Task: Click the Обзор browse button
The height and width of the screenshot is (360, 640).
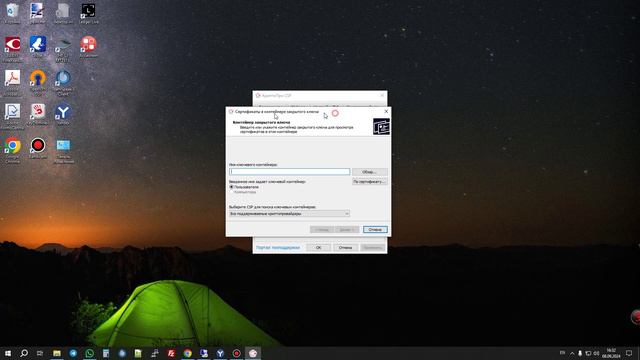Action: point(369,172)
